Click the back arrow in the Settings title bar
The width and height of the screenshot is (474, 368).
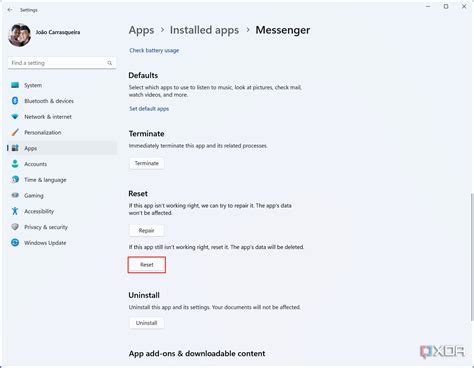tap(10, 10)
